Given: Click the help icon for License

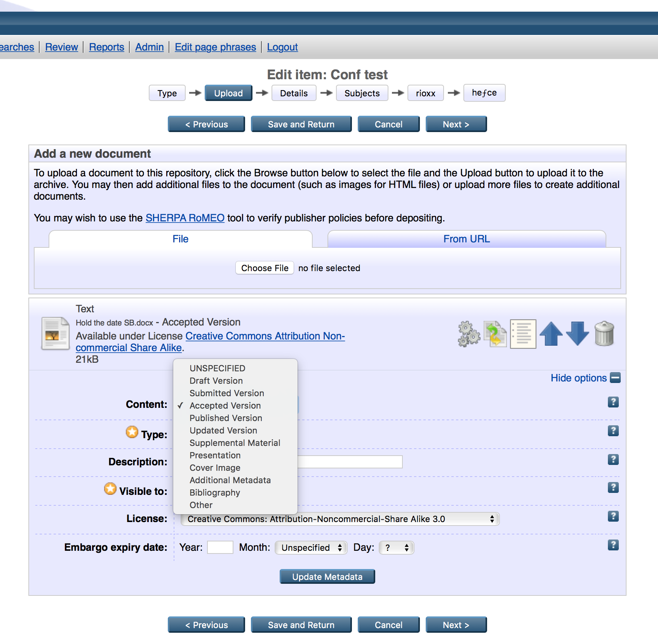Looking at the screenshot, I should (613, 516).
